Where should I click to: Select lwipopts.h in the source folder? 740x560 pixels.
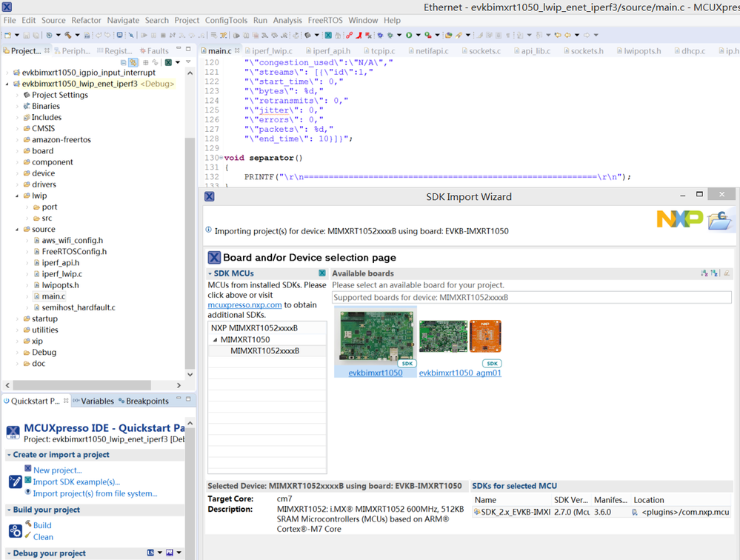click(60, 285)
